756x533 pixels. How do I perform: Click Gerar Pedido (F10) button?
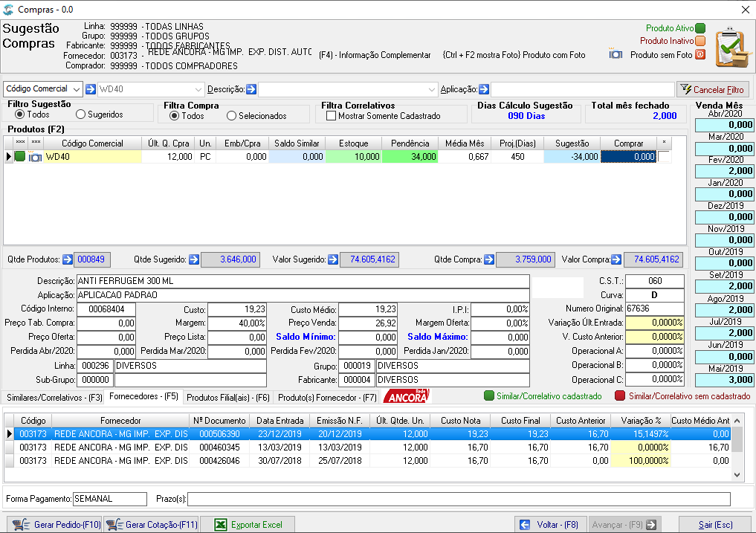[x=55, y=525]
